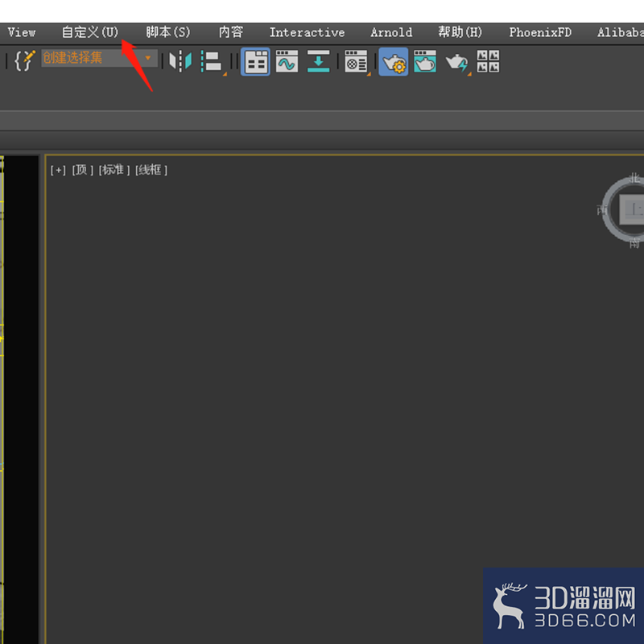Open the Arnold menu
Screen dimensions: 644x644
pyautogui.click(x=391, y=32)
